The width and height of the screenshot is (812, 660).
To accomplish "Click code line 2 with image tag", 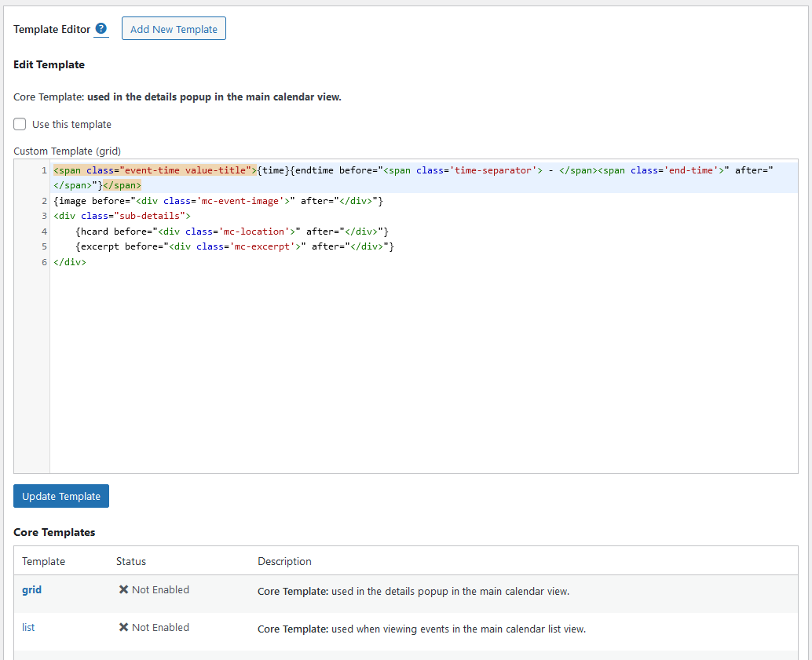I will [x=218, y=201].
